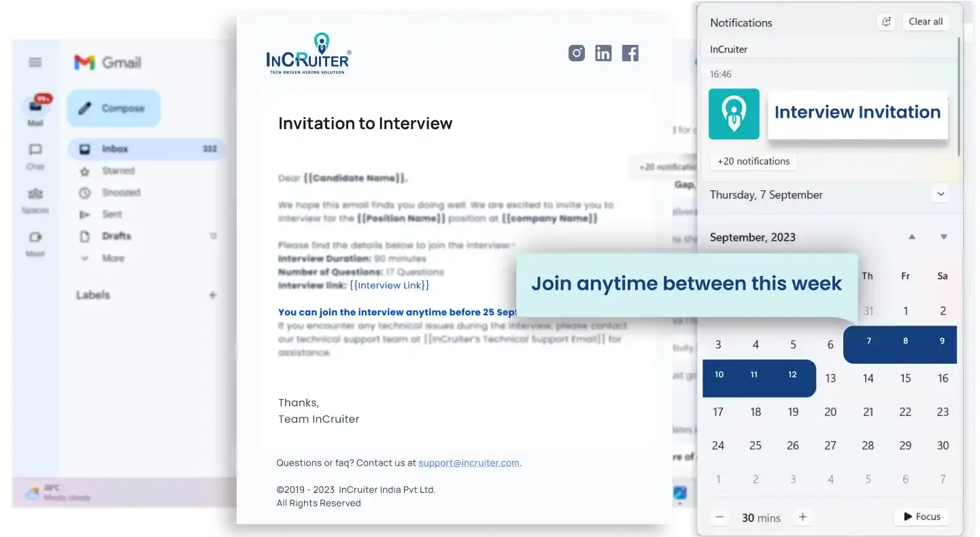Select the Mail icon in Gmail sidebar
980x537 pixels.
click(x=35, y=107)
